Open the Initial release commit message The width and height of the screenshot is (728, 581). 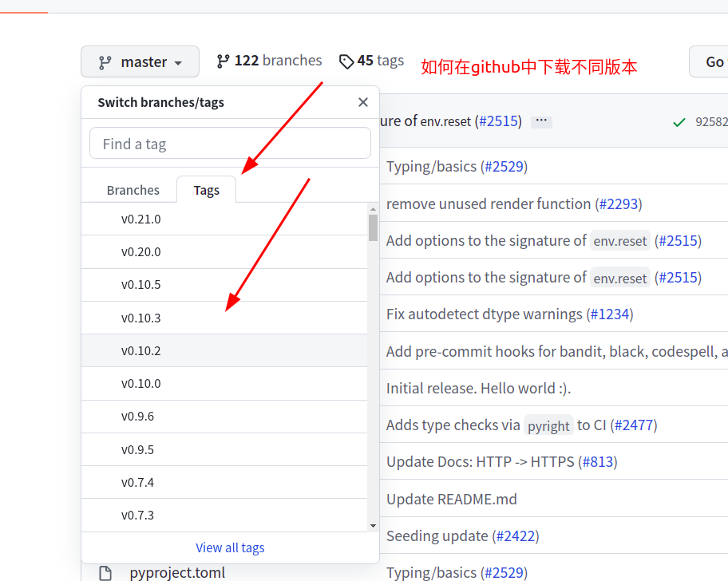coord(478,388)
